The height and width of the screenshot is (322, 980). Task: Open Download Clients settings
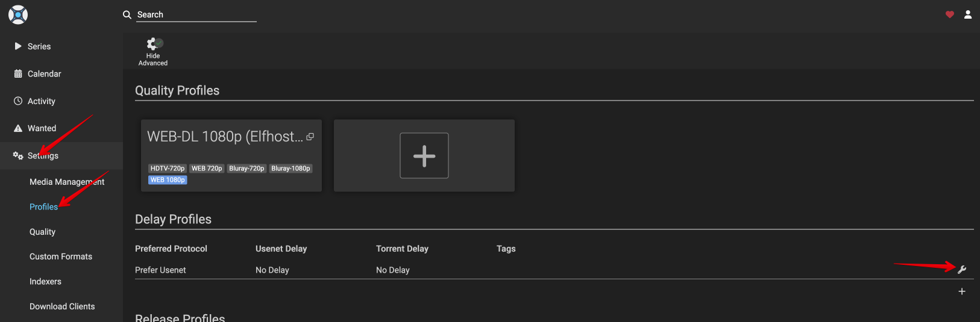pos(62,306)
